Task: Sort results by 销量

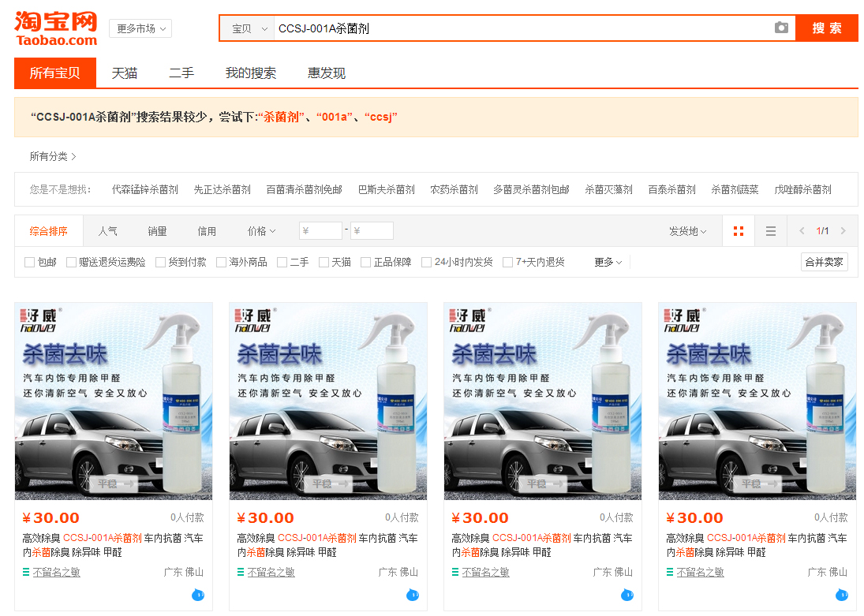Action: click(x=157, y=231)
